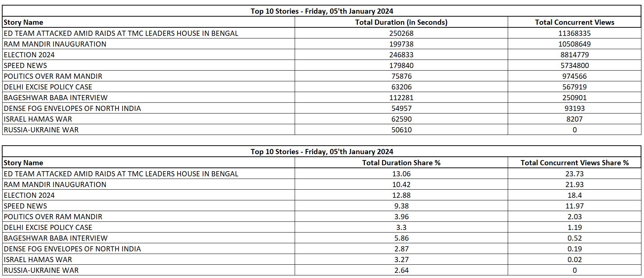Select the cell with value 10508649
The image size is (644, 278).
(574, 44)
